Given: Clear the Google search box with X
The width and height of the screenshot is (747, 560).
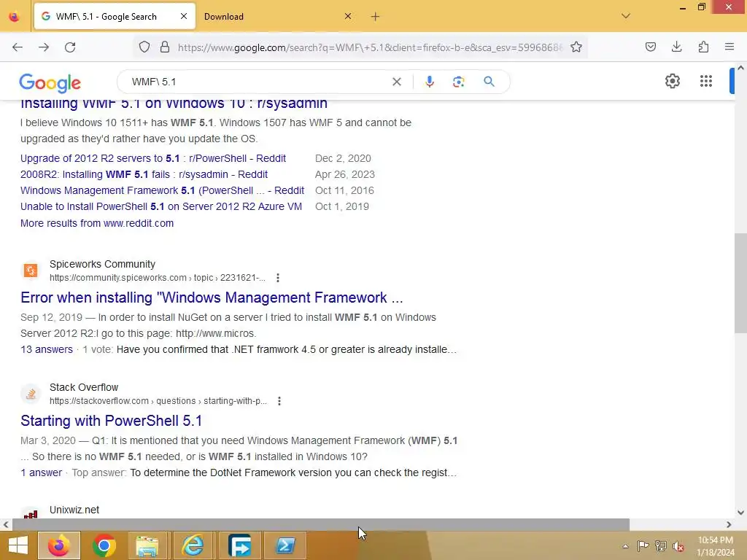Looking at the screenshot, I should click(396, 82).
